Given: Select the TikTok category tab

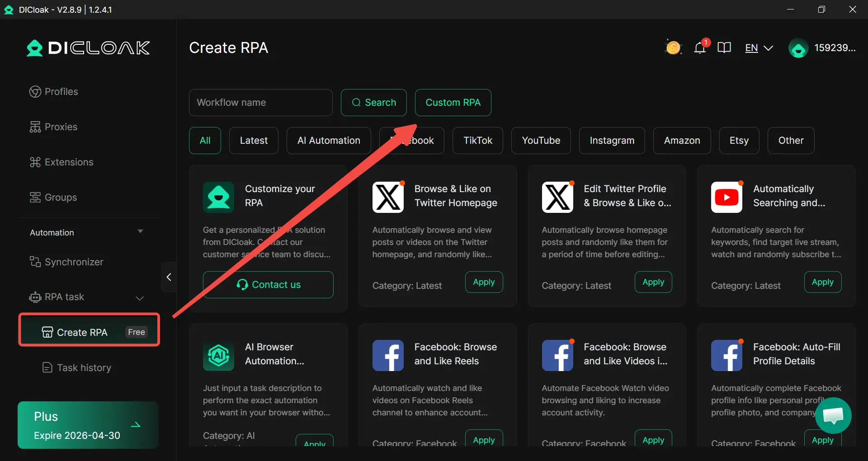Looking at the screenshot, I should (x=477, y=141).
